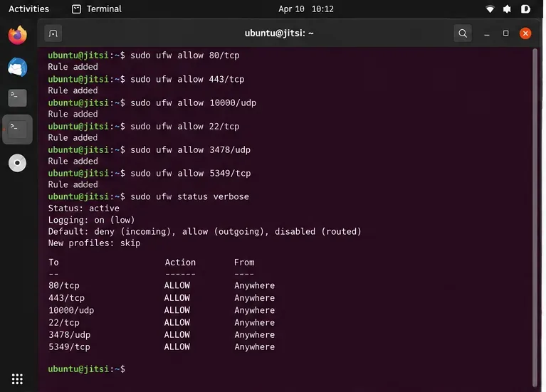Click the 'sudo ufw allow 443/tcp' command

(x=187, y=80)
